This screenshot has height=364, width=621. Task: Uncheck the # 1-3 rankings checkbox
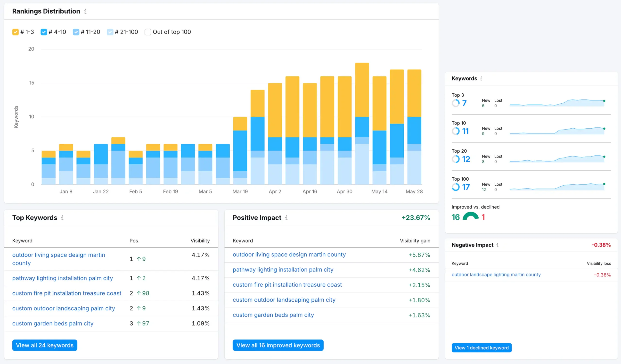tap(16, 32)
